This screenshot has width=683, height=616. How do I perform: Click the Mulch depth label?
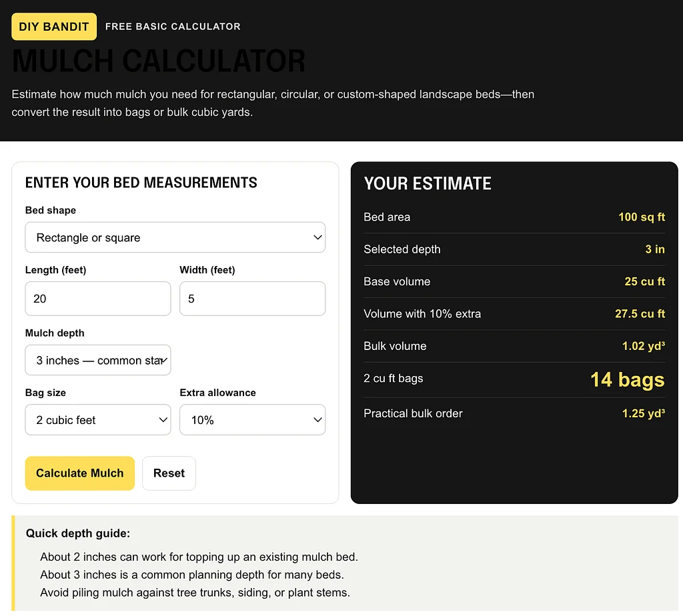(x=55, y=333)
